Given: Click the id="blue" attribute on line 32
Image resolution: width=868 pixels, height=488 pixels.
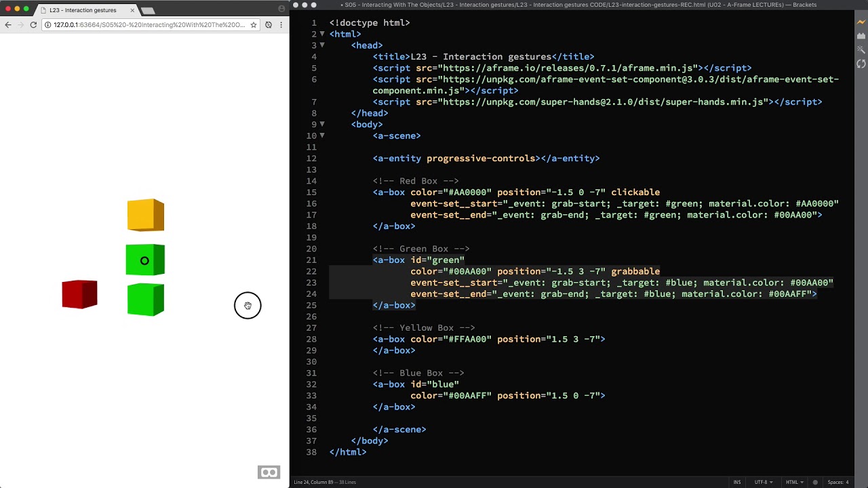Looking at the screenshot, I should [435, 384].
